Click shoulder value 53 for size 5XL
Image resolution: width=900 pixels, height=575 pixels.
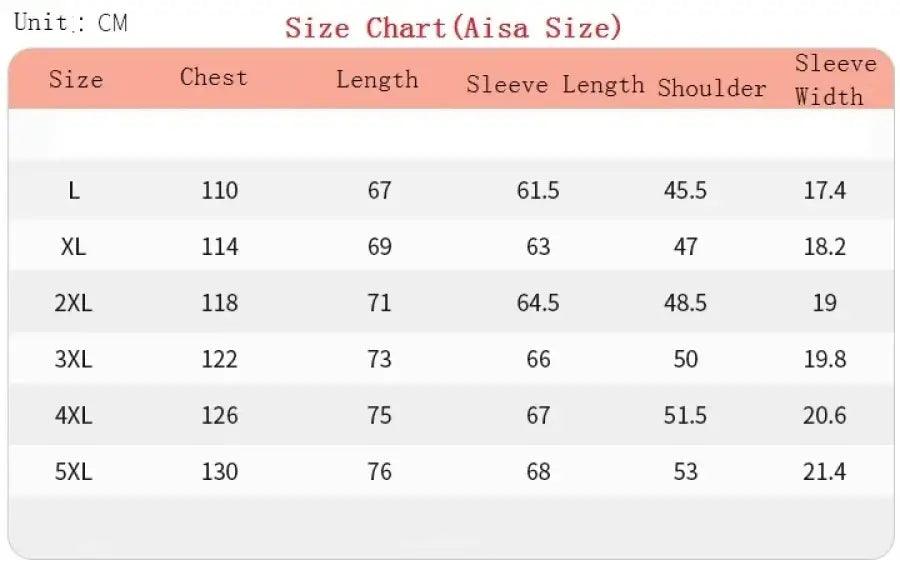(x=685, y=471)
